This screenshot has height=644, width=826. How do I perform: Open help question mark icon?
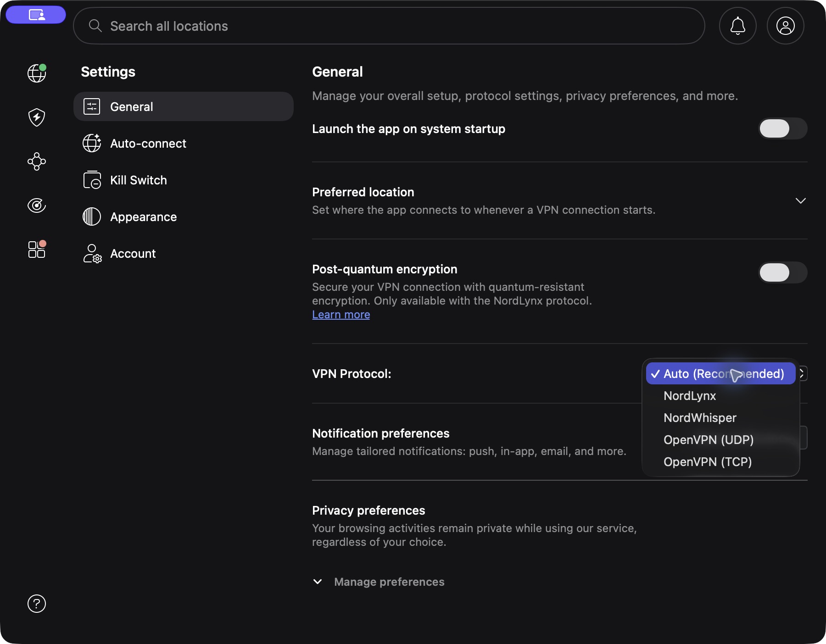pyautogui.click(x=37, y=604)
